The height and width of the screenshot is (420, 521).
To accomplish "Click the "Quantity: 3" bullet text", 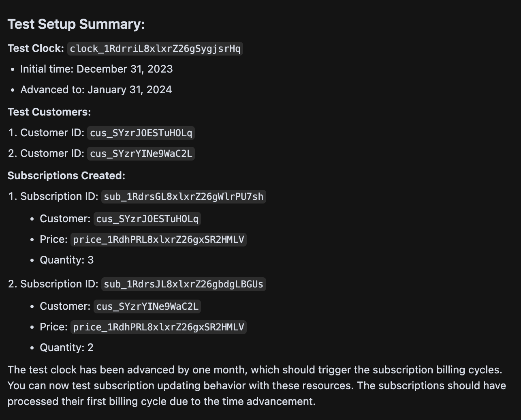I will point(66,260).
